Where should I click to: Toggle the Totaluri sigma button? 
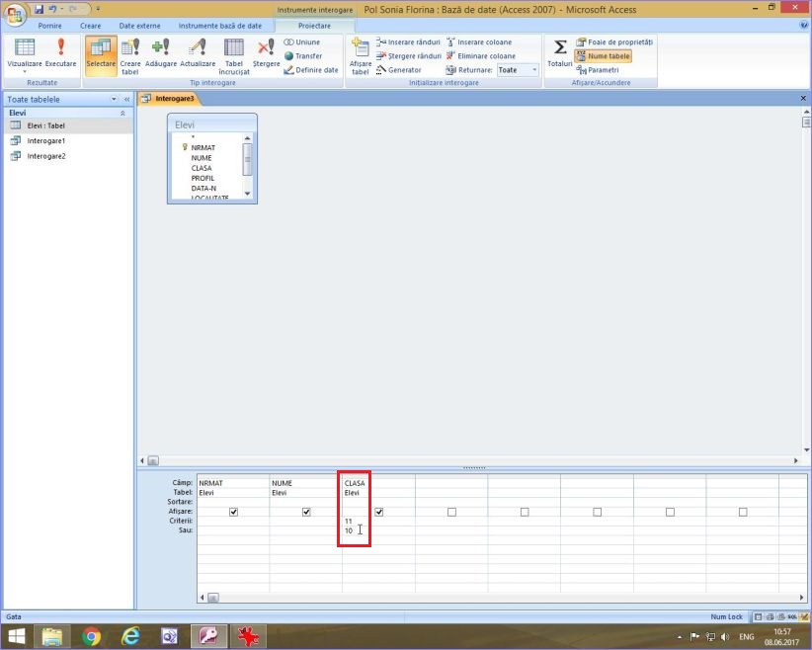559,53
